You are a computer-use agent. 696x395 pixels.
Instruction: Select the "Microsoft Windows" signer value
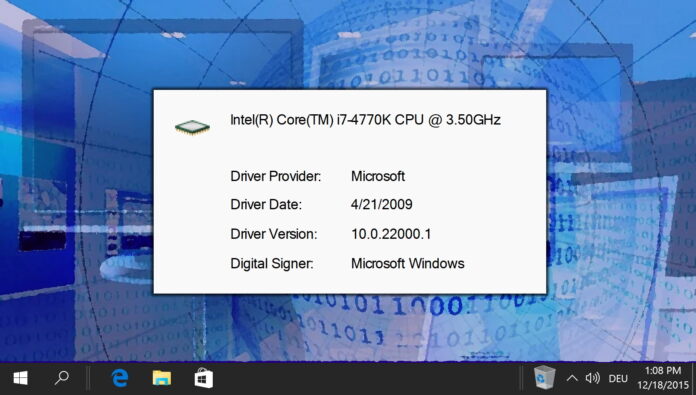point(407,264)
